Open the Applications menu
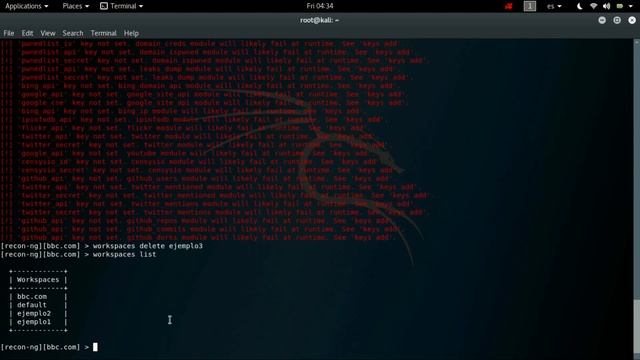 tap(27, 6)
